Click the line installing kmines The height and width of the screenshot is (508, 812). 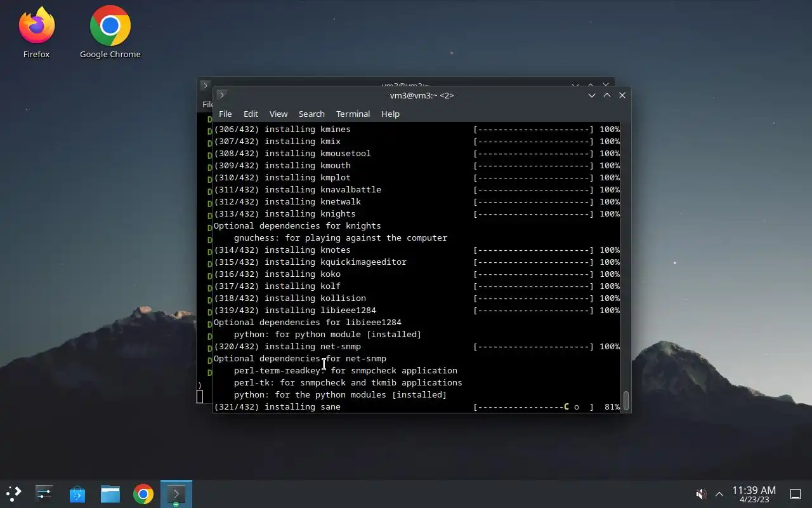[x=417, y=129]
